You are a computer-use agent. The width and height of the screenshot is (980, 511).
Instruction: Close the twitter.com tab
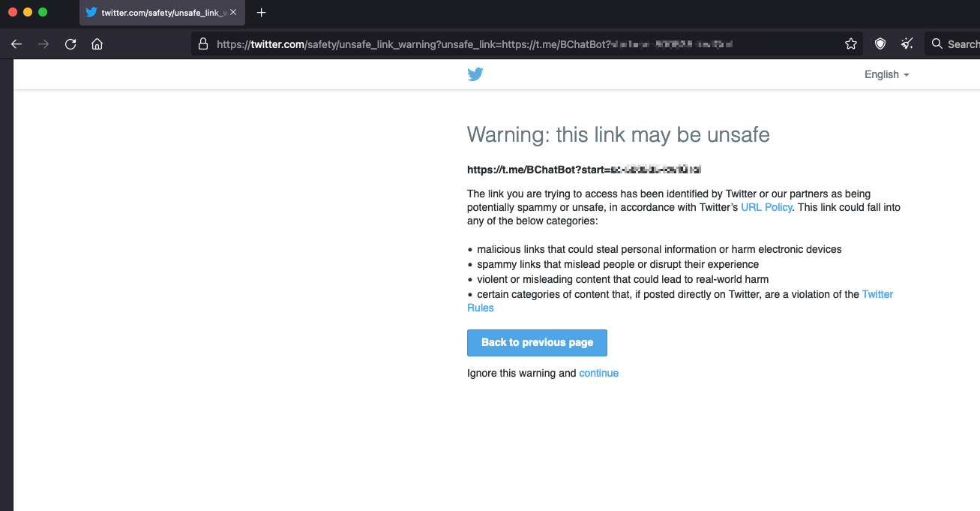(x=233, y=13)
